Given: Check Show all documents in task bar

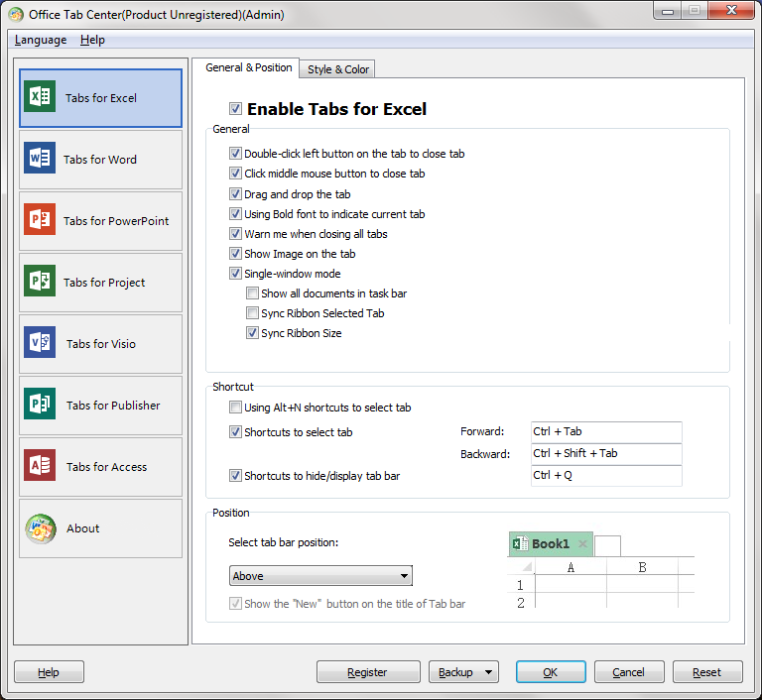Looking at the screenshot, I should pos(252,293).
